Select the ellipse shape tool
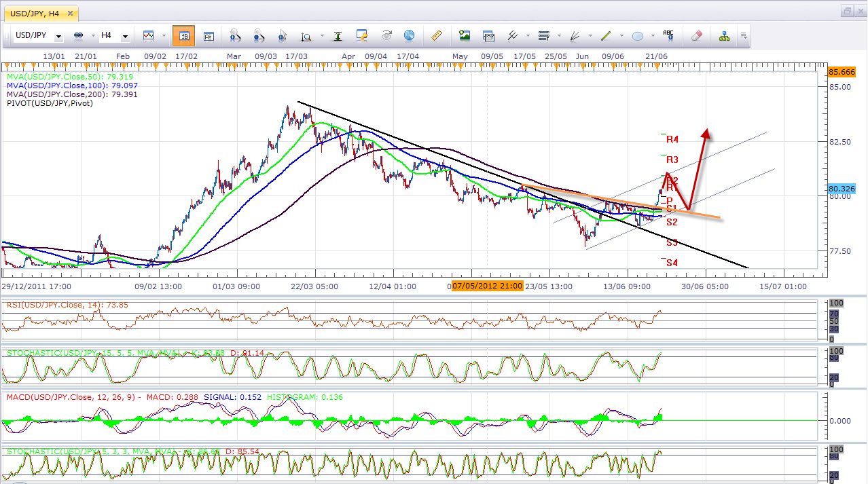The height and width of the screenshot is (484, 868). [x=638, y=35]
